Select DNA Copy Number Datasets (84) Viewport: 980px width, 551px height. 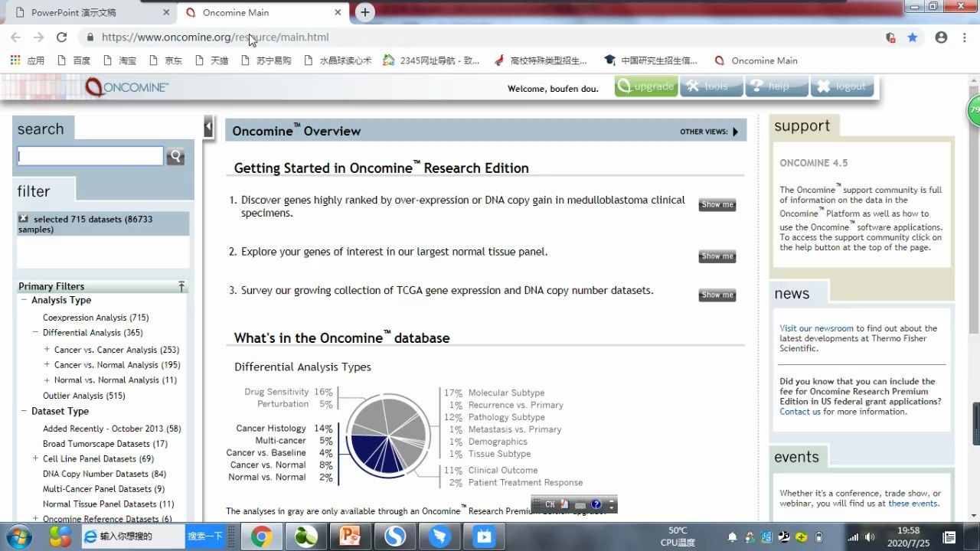104,474
